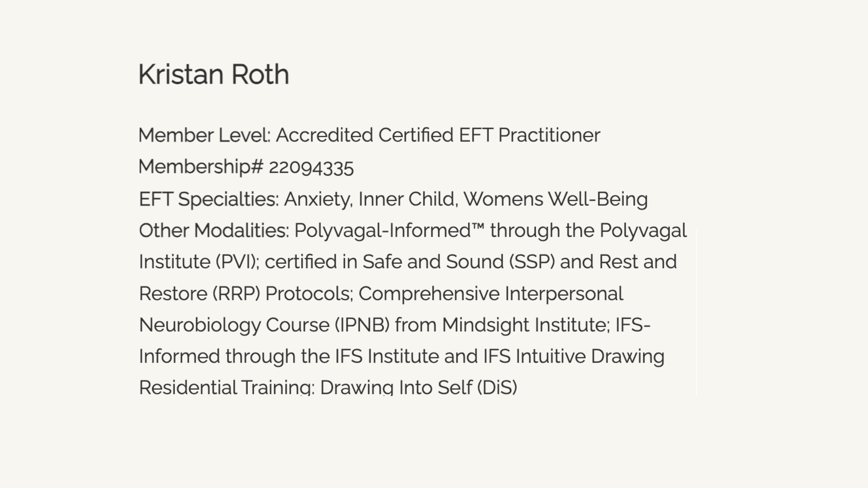The width and height of the screenshot is (868, 488).
Task: Click the word 'Anxiety' in specialties
Action: point(317,200)
